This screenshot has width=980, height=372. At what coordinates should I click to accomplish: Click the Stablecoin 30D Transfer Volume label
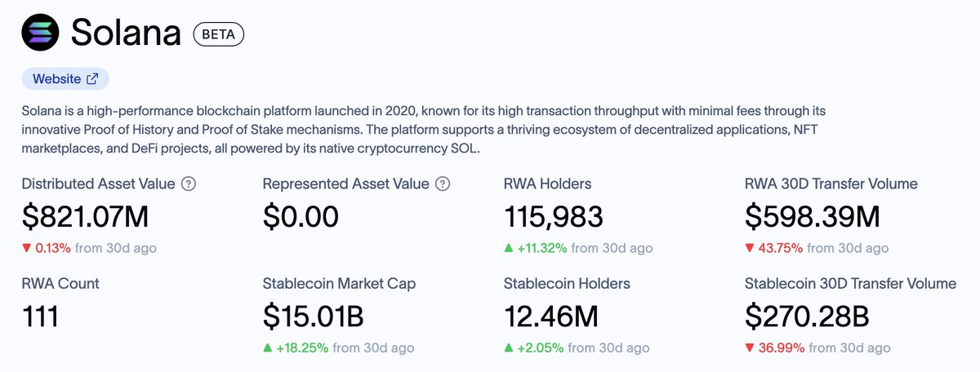click(850, 284)
